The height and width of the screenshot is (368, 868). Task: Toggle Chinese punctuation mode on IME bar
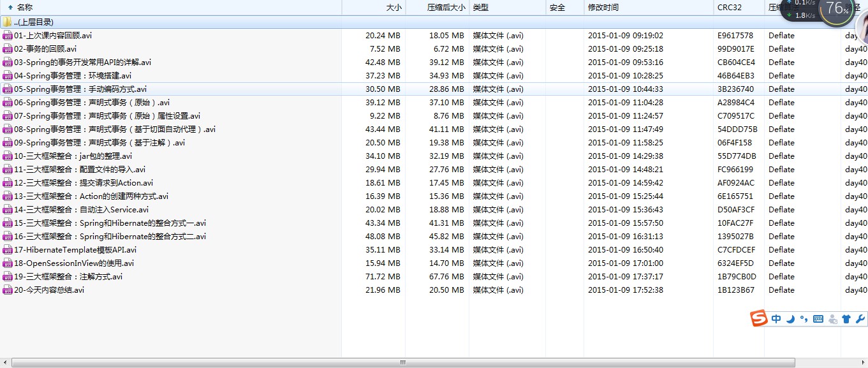click(x=804, y=319)
